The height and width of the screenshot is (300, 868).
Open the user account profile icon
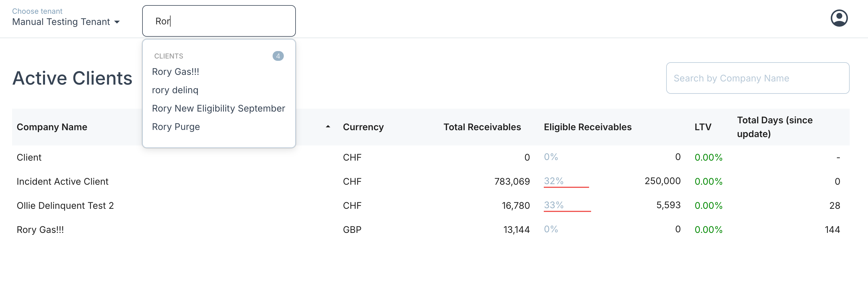[839, 18]
